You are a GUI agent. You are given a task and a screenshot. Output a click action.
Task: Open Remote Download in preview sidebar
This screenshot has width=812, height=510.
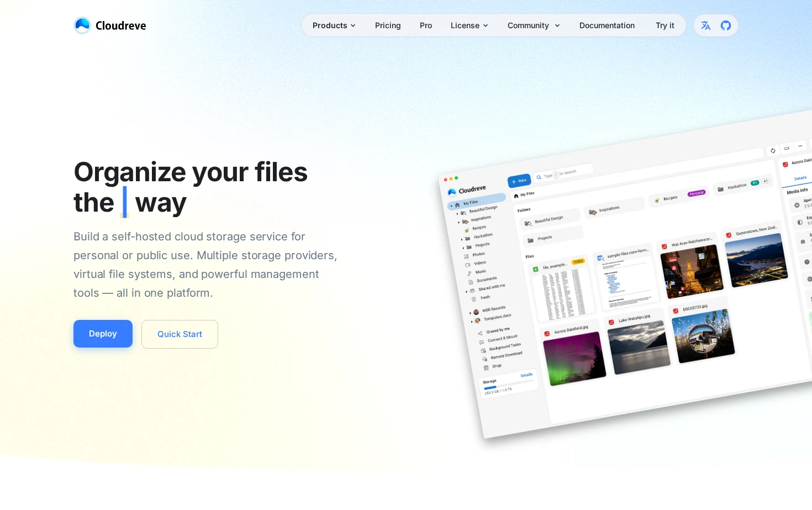pos(506,355)
